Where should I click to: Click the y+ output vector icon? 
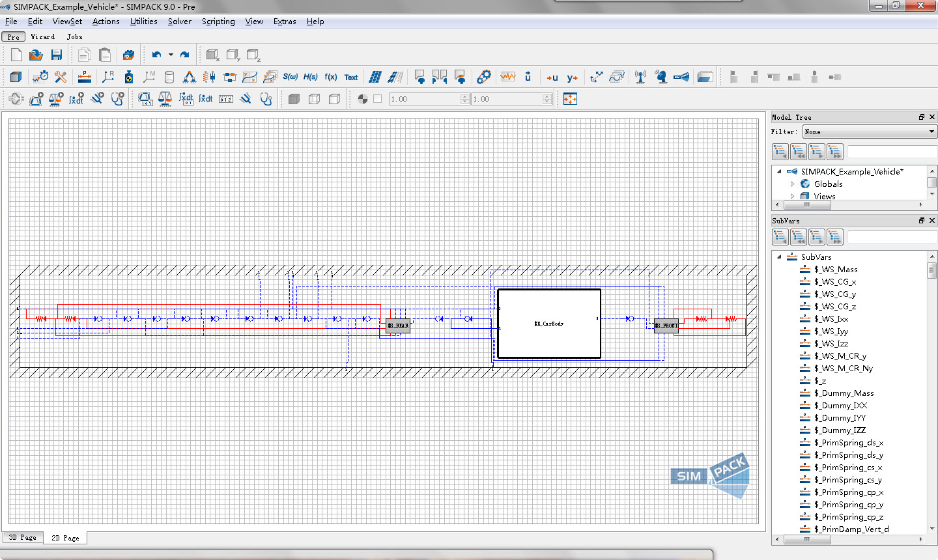[x=572, y=77]
